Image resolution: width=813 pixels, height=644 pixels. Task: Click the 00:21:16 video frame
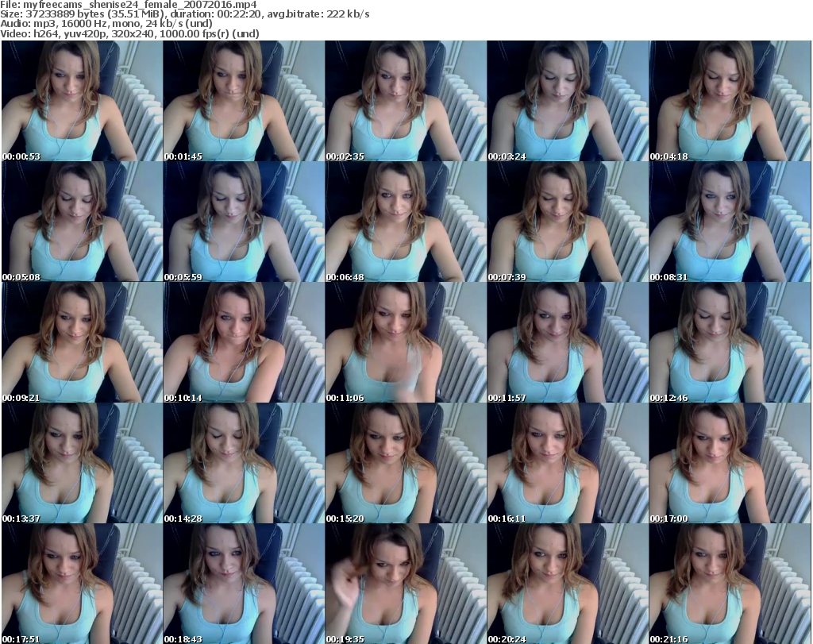coord(730,584)
